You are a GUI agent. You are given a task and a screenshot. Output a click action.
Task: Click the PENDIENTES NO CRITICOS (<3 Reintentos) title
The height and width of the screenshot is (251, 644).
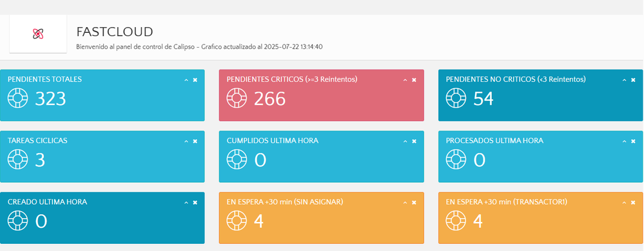pyautogui.click(x=516, y=79)
